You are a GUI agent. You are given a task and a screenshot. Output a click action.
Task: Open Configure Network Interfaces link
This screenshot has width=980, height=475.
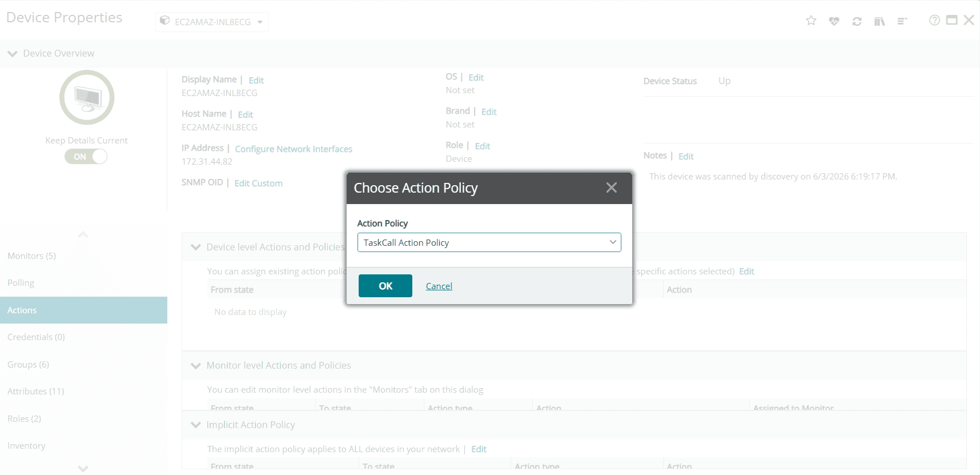[x=294, y=149]
